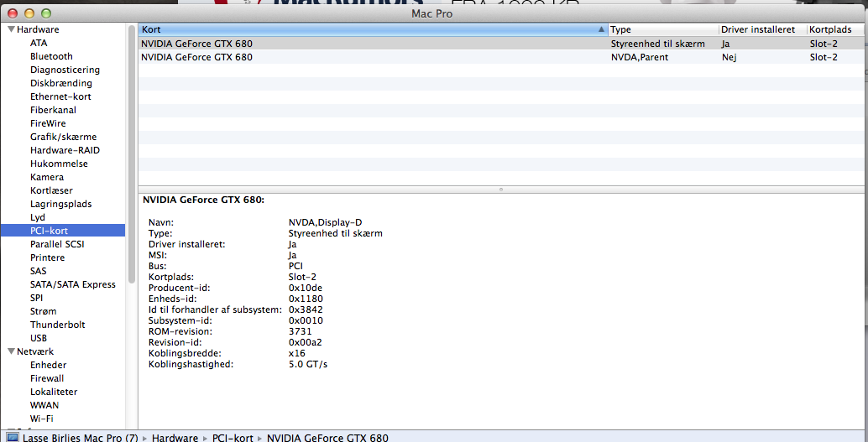Sort by the Kortplads column header
Viewport: 868px width, 442px height.
pos(835,29)
